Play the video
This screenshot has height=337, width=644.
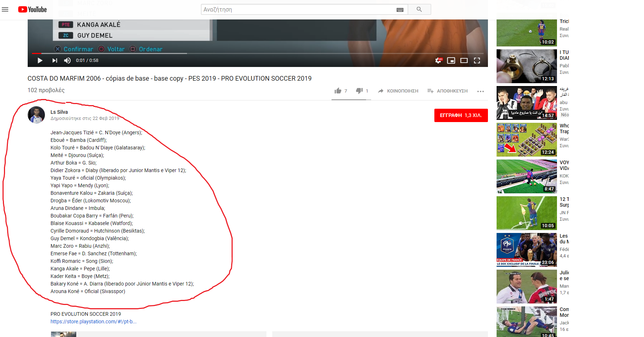pos(40,60)
